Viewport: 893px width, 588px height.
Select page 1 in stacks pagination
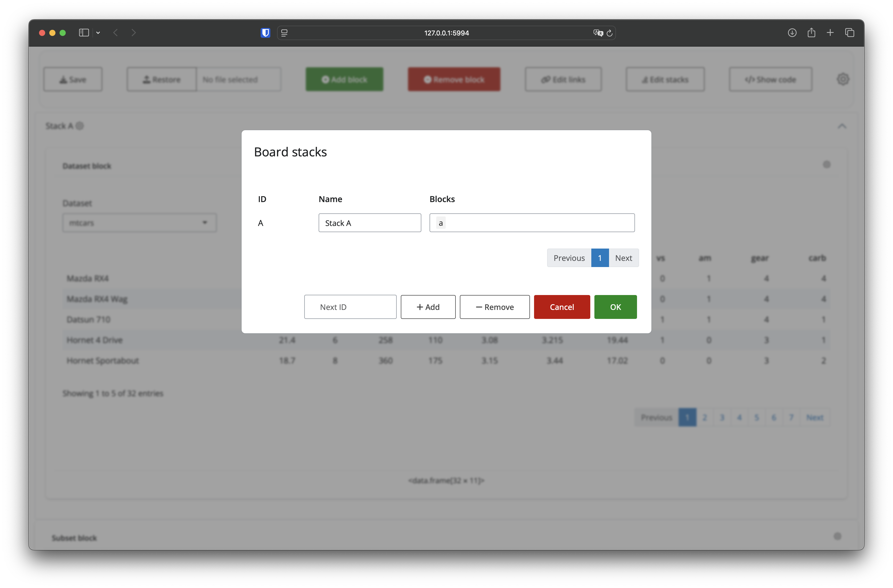click(600, 258)
